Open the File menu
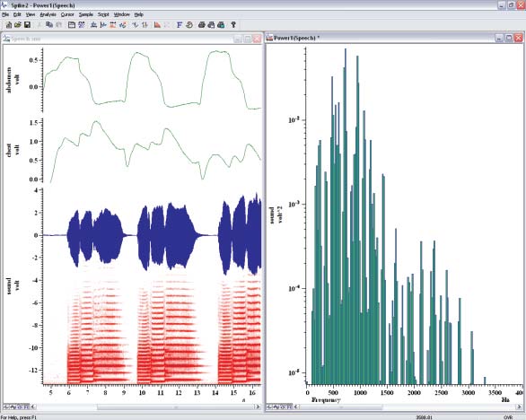Image resolution: width=526 pixels, height=420 pixels. [x=5, y=14]
